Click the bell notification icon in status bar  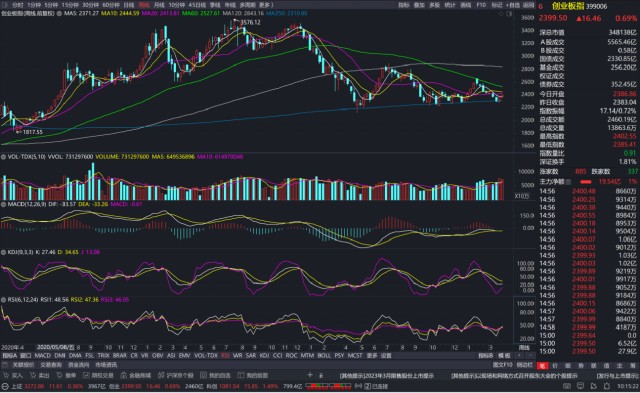(607, 386)
